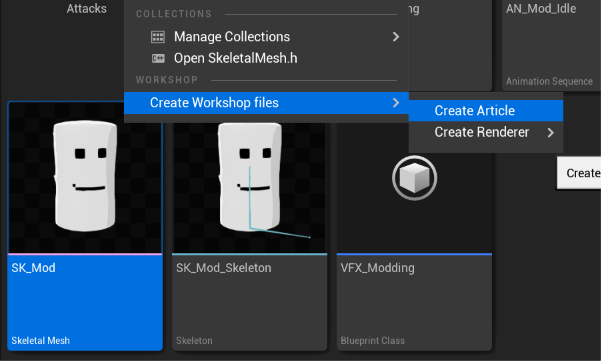Click the Blueprint Class type label

[x=373, y=341]
